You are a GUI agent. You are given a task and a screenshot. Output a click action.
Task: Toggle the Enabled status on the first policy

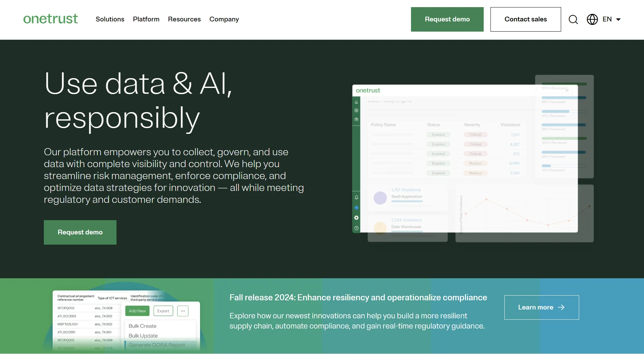pos(438,135)
